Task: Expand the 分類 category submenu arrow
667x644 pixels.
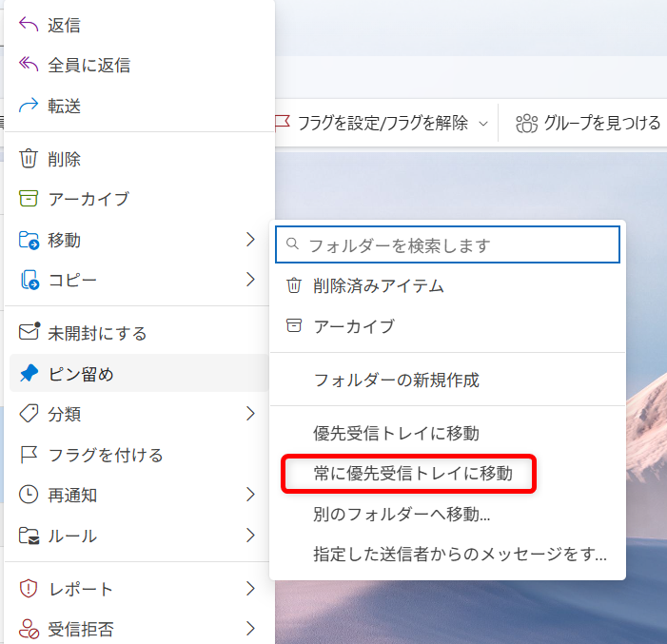Action: coord(250,414)
